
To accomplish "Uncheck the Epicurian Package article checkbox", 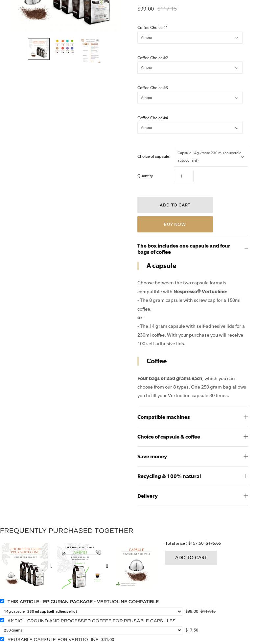I will point(2,601).
